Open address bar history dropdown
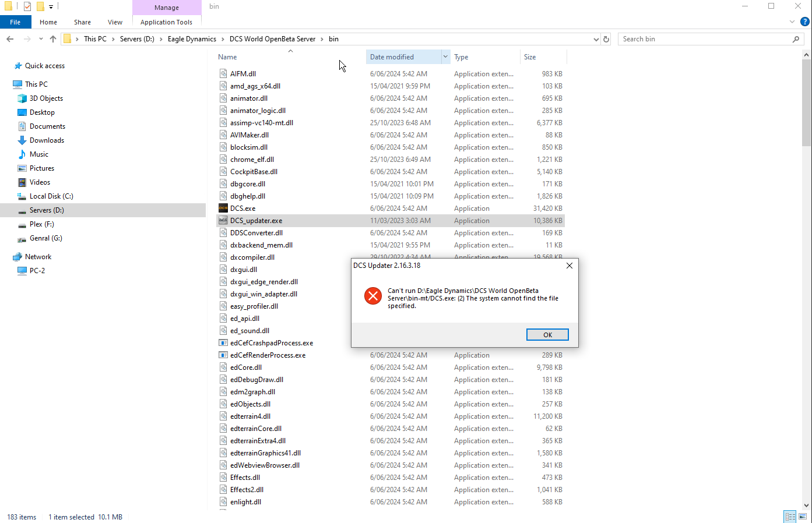812x523 pixels. pos(596,39)
